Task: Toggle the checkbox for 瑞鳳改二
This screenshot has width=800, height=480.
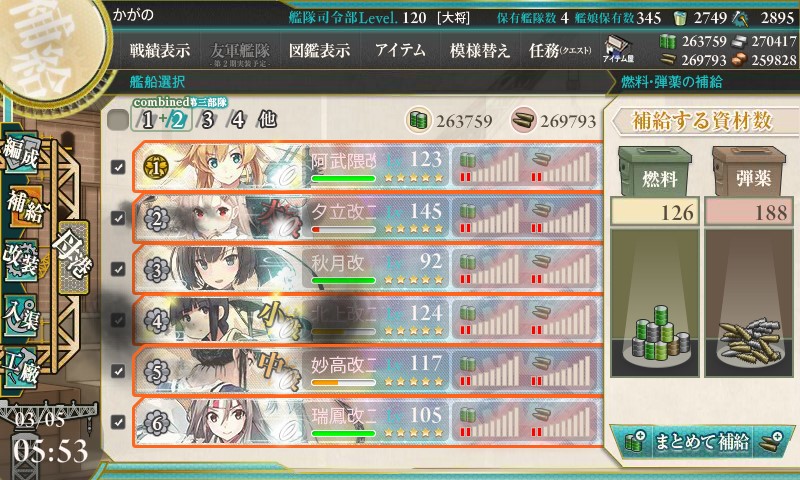Action: click(118, 422)
